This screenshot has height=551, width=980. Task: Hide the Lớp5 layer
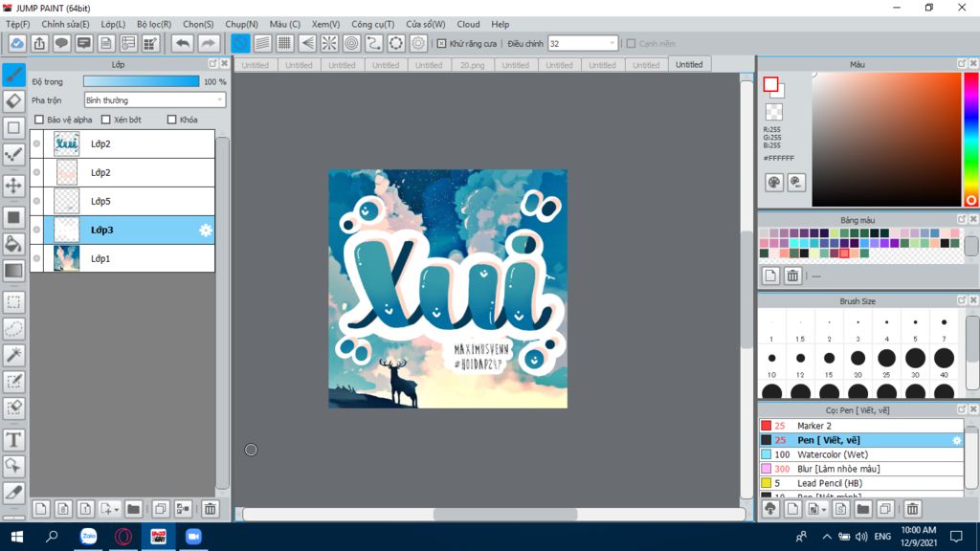[37, 201]
